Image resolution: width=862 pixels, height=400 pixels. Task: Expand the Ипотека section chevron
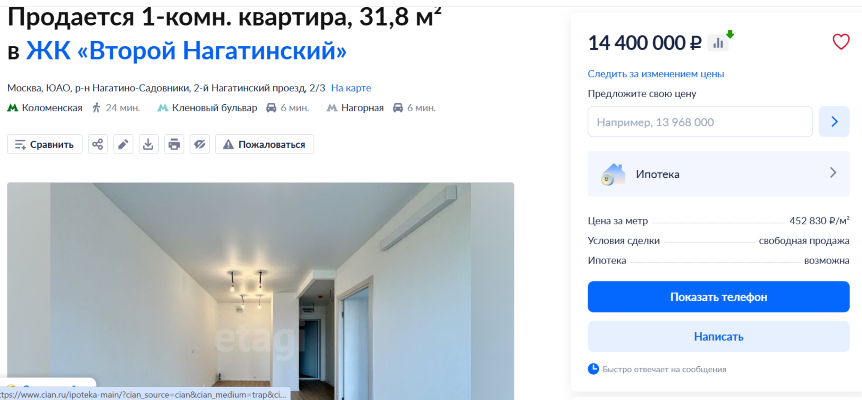pyautogui.click(x=833, y=173)
